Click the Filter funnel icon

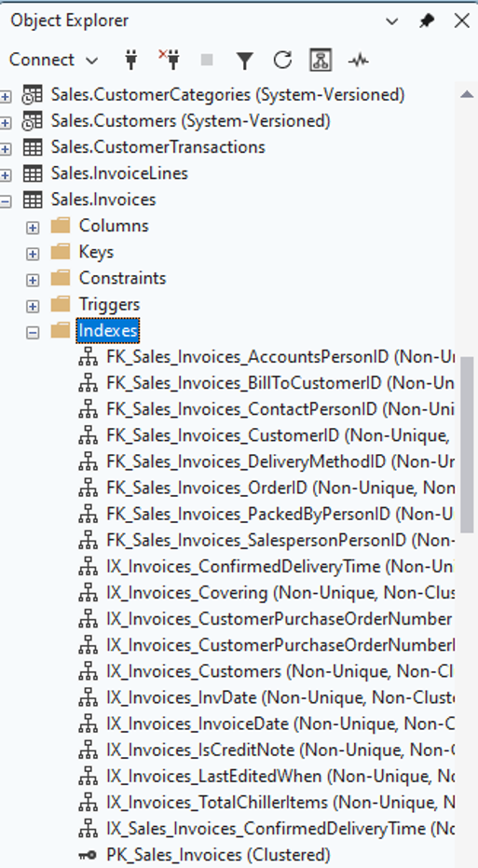[244, 61]
